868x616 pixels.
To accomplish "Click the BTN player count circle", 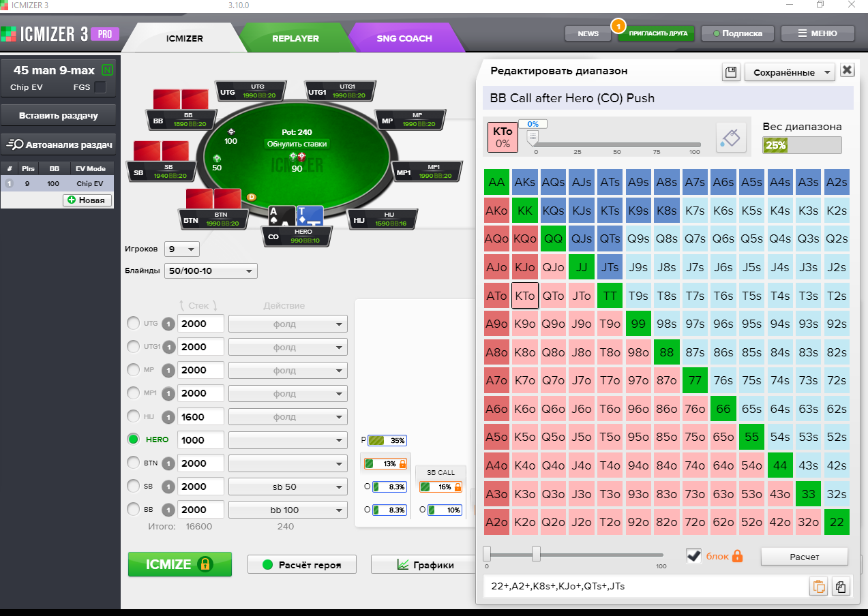I will click(170, 463).
